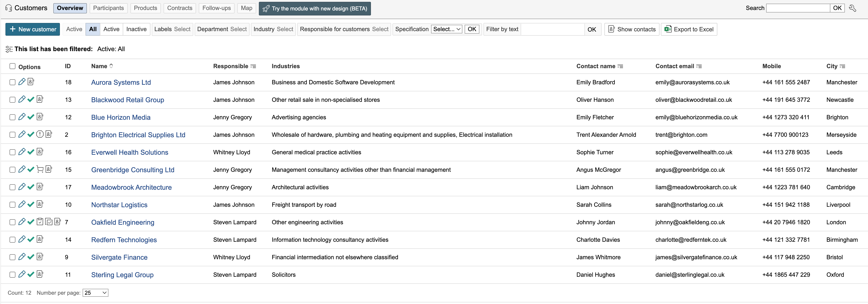Check the Meadowbrook Architecture row checkbox
The image size is (868, 304).
(12, 187)
